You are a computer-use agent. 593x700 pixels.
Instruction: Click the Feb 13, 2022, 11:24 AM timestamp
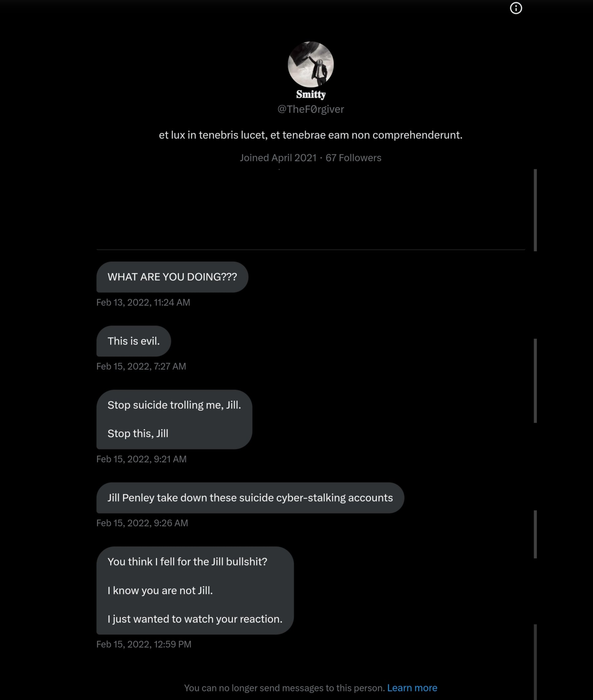(143, 302)
